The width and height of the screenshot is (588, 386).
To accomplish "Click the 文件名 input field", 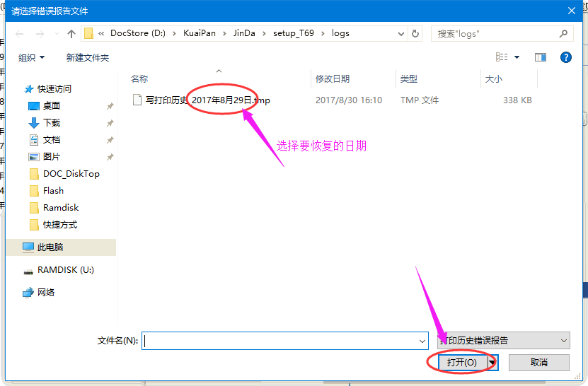I will coord(279,341).
